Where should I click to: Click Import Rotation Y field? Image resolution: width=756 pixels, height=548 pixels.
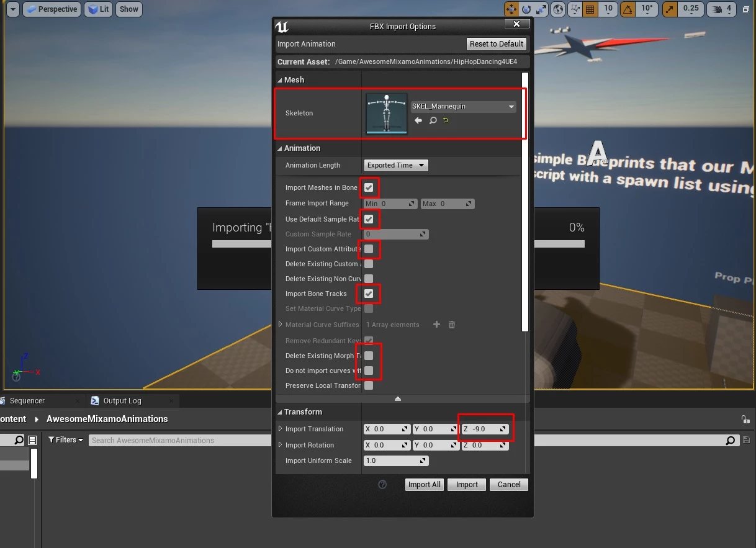click(436, 445)
